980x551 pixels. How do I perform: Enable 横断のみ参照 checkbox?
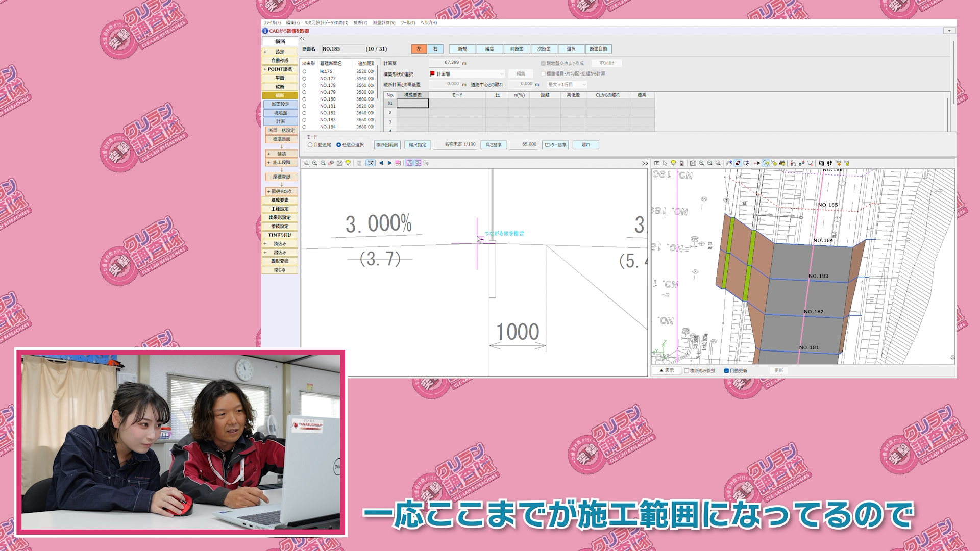coord(687,371)
